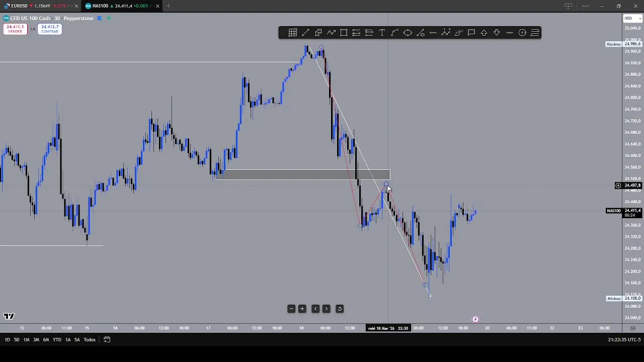Set chart range to 3M
This screenshot has width=644, height=362.
click(36, 340)
